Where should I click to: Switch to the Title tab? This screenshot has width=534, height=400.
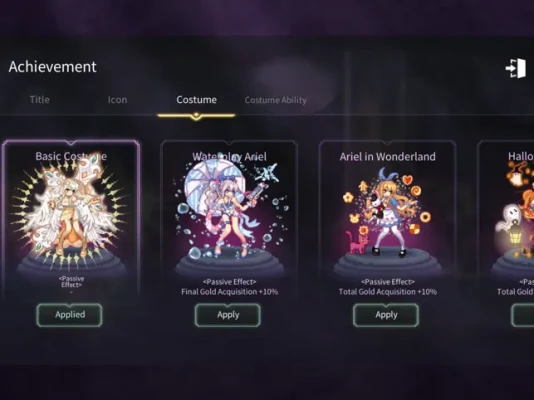tap(40, 100)
